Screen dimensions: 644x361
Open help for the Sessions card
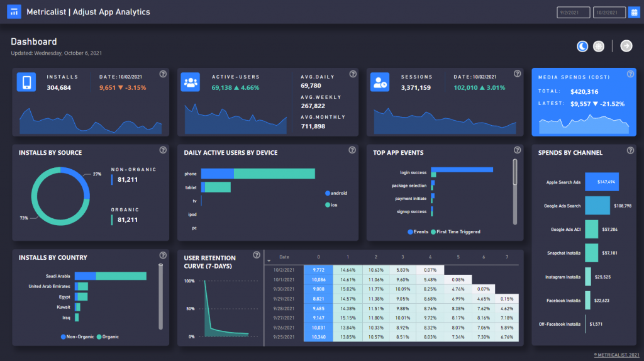point(517,74)
